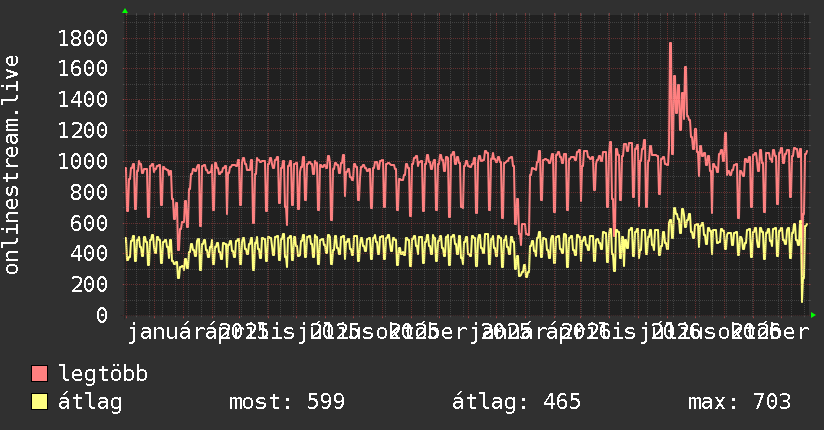This screenshot has width=824, height=430.
Task: Click the 1200 y-axis label
Action: (x=83, y=130)
